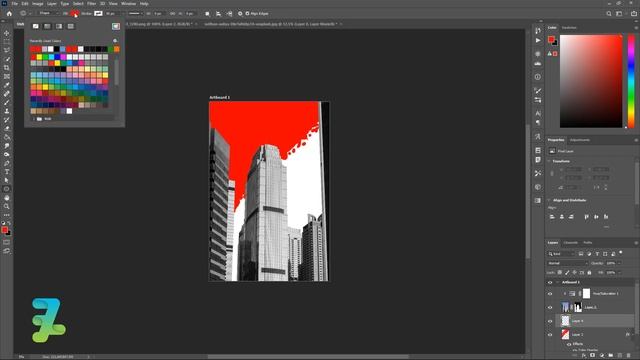This screenshot has height=360, width=640.
Task: Toggle Effects visibility under Layer 2
Action: tap(569, 344)
